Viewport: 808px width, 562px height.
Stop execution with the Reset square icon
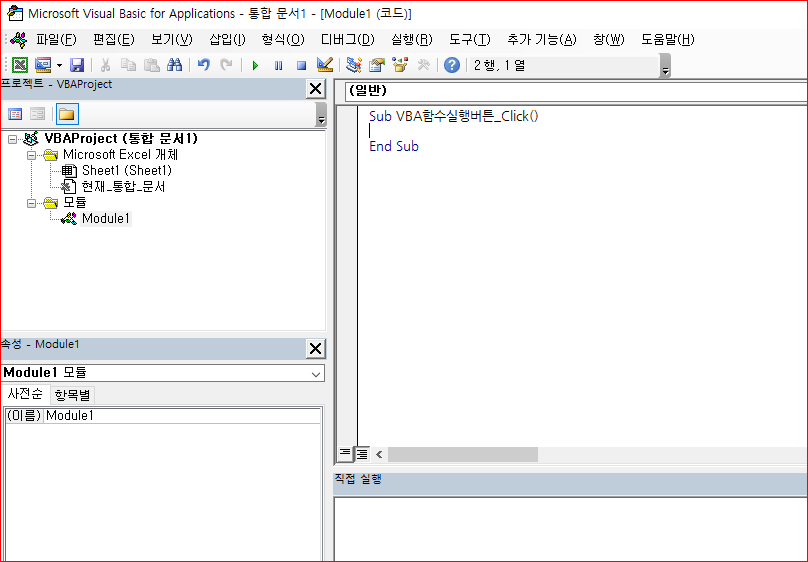[x=301, y=65]
